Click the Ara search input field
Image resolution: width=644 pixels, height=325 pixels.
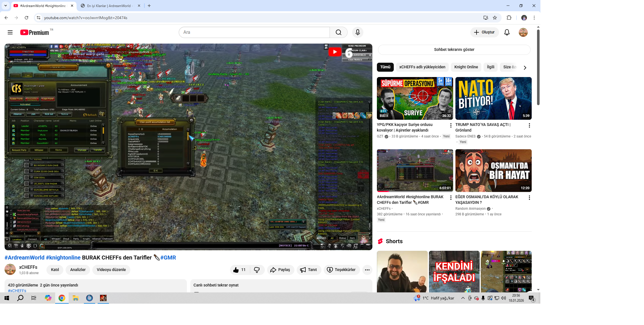click(x=254, y=32)
